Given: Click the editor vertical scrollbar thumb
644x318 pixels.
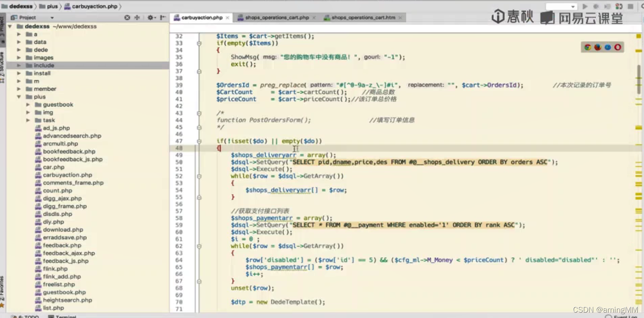Looking at the screenshot, I should click(639, 79).
